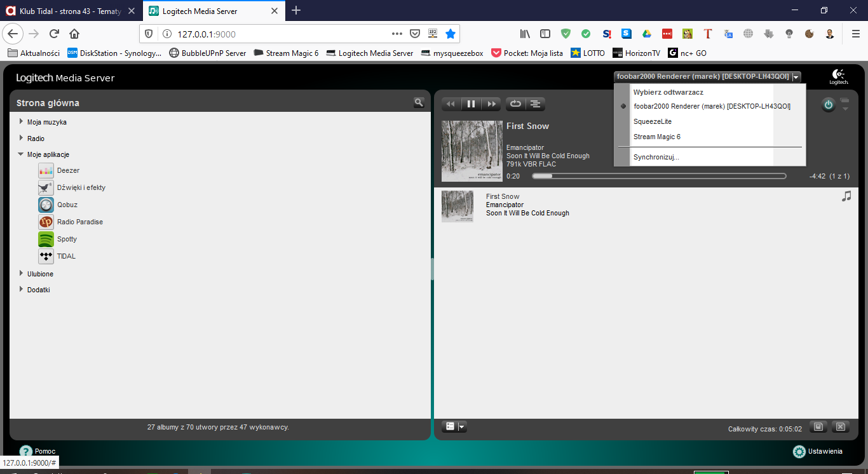Screen dimensions: 868x474
Task: Click the First Snow album cover in player
Action: pyautogui.click(x=472, y=151)
